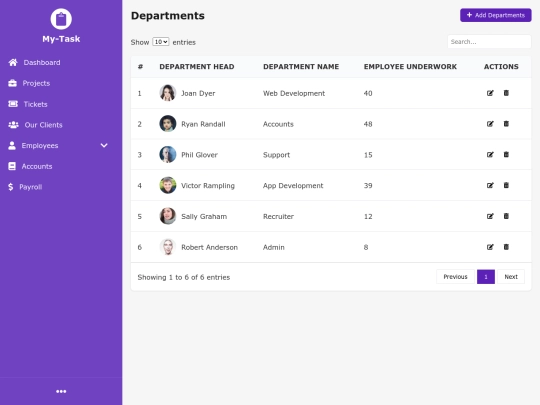Navigate to Our Clients
Screen dimensions: 540x405
43,125
